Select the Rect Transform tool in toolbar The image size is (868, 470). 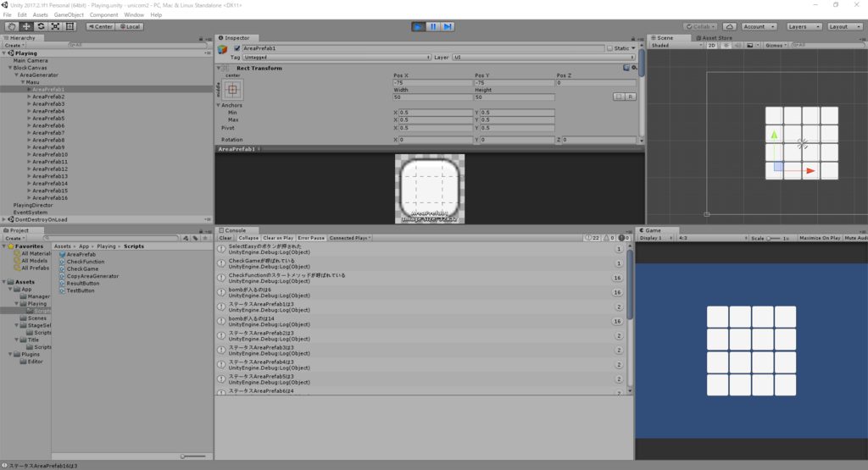click(70, 26)
